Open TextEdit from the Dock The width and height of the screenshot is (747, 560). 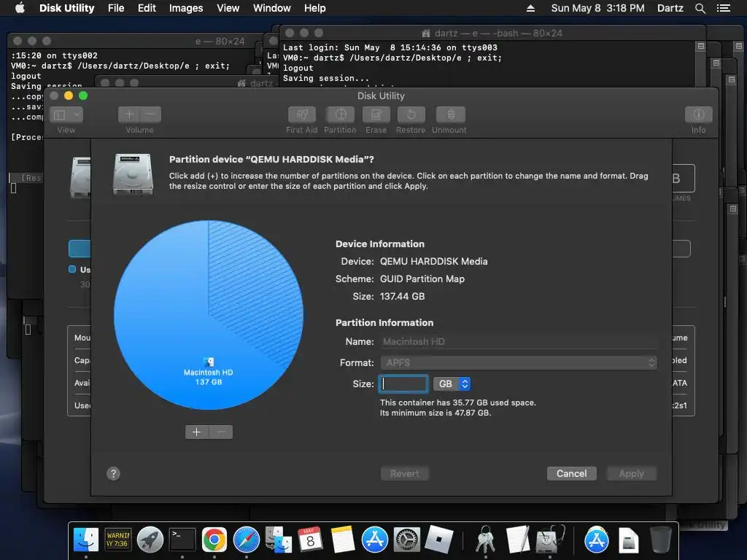click(518, 540)
